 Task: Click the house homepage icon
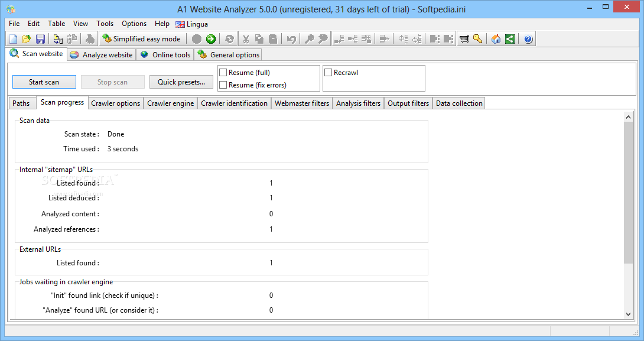coord(496,39)
